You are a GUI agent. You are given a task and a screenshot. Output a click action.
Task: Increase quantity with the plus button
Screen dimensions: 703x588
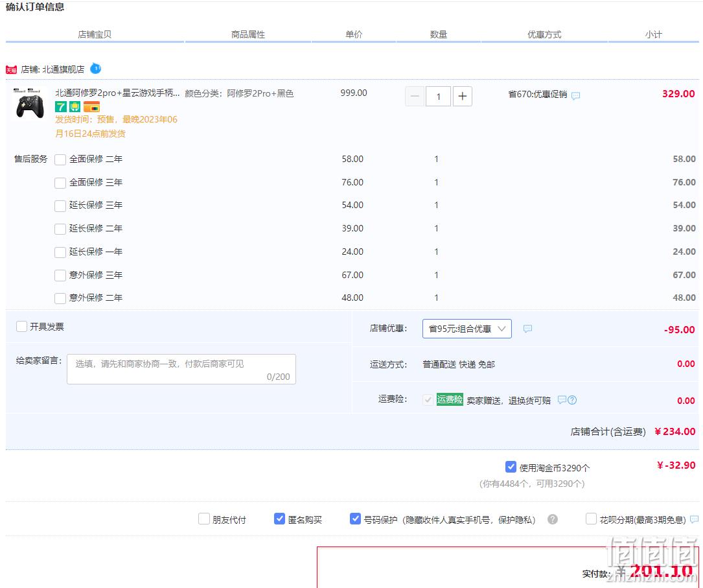pos(462,97)
